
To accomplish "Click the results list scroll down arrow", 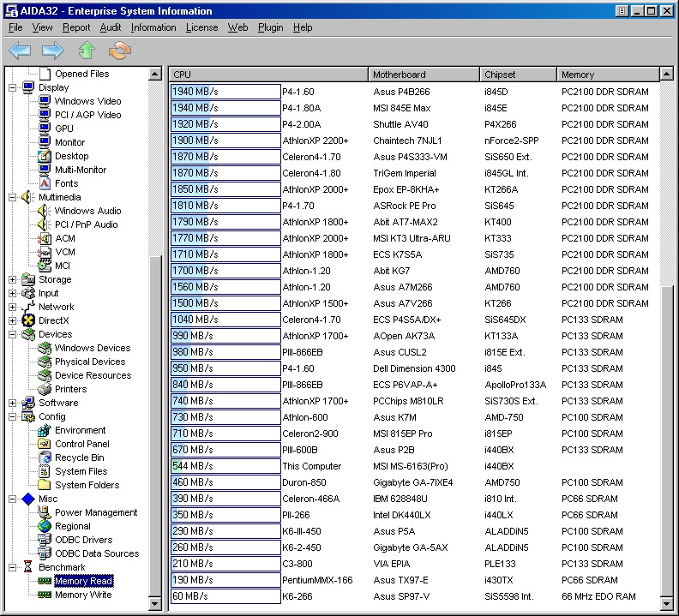I will 666,606.
